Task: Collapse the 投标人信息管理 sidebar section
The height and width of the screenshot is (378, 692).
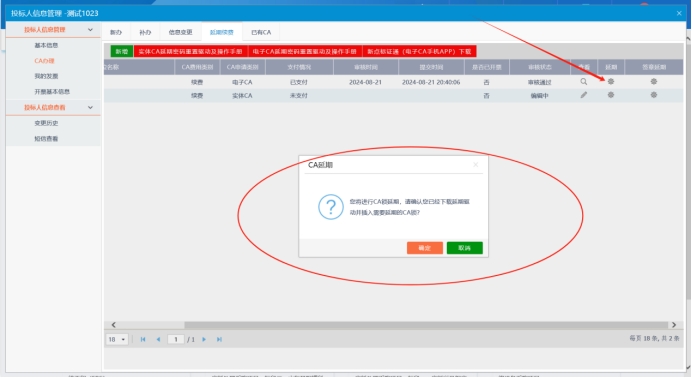Action: click(90, 30)
